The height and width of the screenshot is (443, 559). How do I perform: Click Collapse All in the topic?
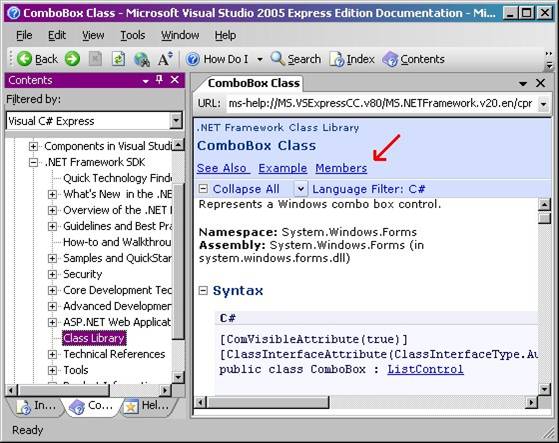pyautogui.click(x=240, y=189)
